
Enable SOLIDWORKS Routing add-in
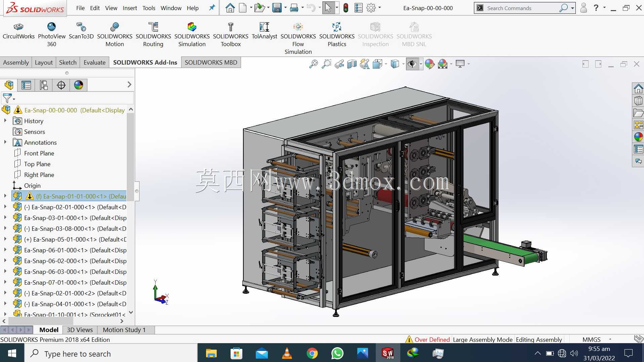[153, 35]
